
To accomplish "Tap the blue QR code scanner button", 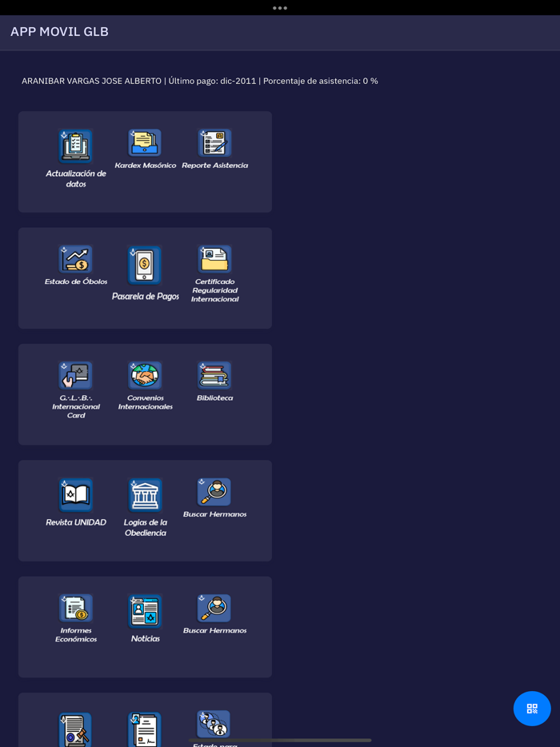I will click(532, 709).
